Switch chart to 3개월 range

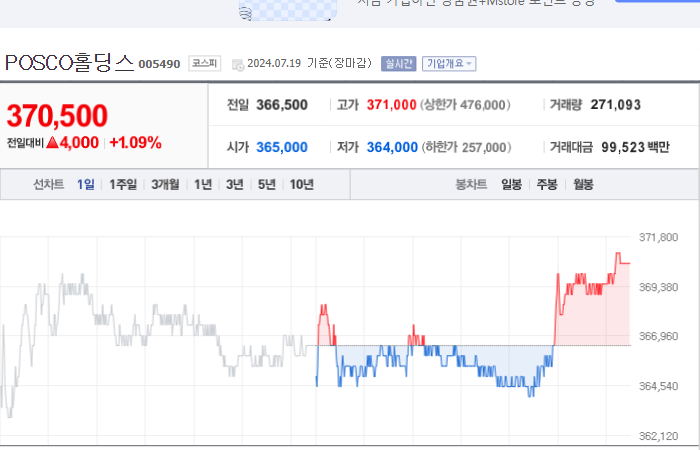pos(165,184)
